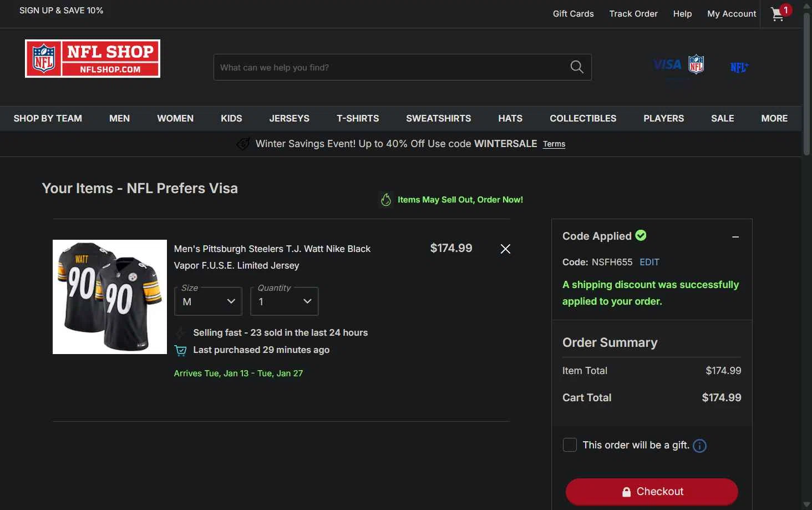The width and height of the screenshot is (812, 510).
Task: Click the T.J. Watt jersey product title
Action: (272, 257)
